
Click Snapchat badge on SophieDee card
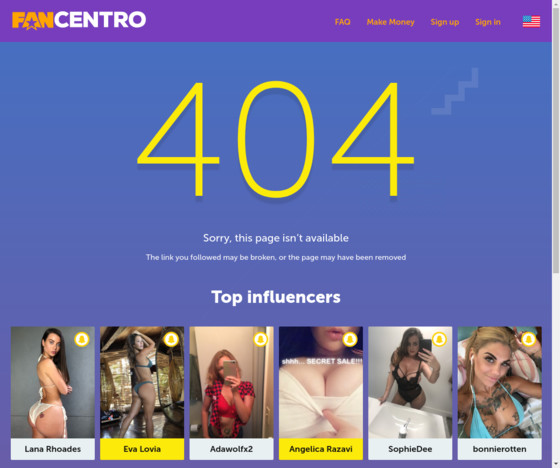439,339
